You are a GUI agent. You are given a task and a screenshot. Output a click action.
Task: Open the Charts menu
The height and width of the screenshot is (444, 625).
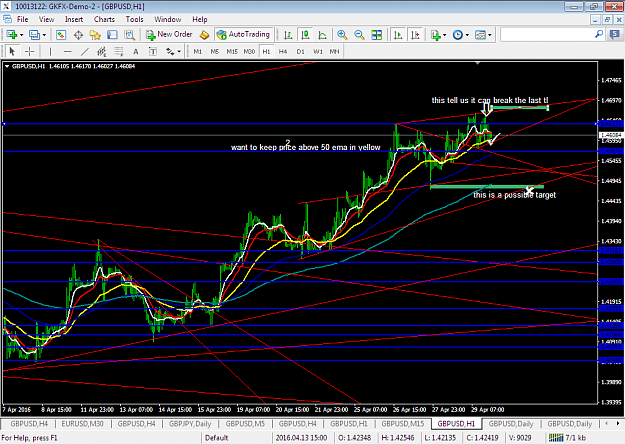pos(104,19)
